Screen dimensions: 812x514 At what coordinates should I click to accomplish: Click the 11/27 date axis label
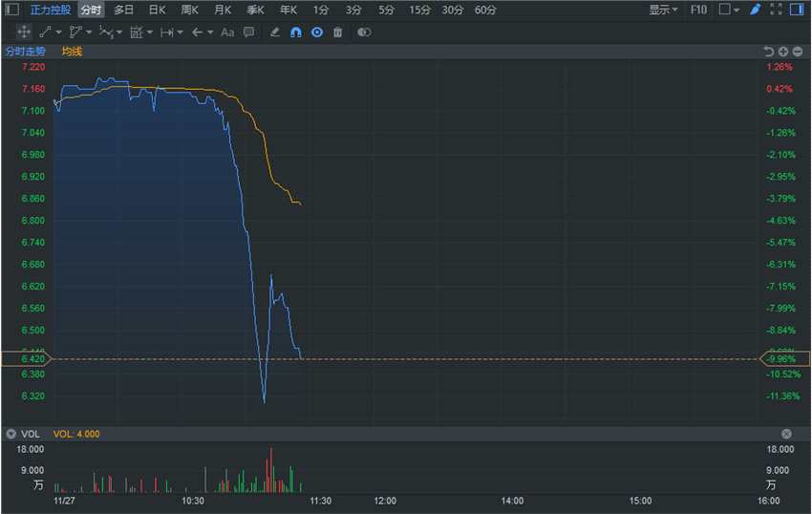coord(65,501)
